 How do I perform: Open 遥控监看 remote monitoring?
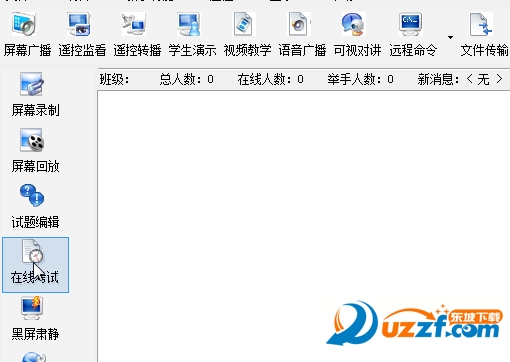(x=82, y=34)
